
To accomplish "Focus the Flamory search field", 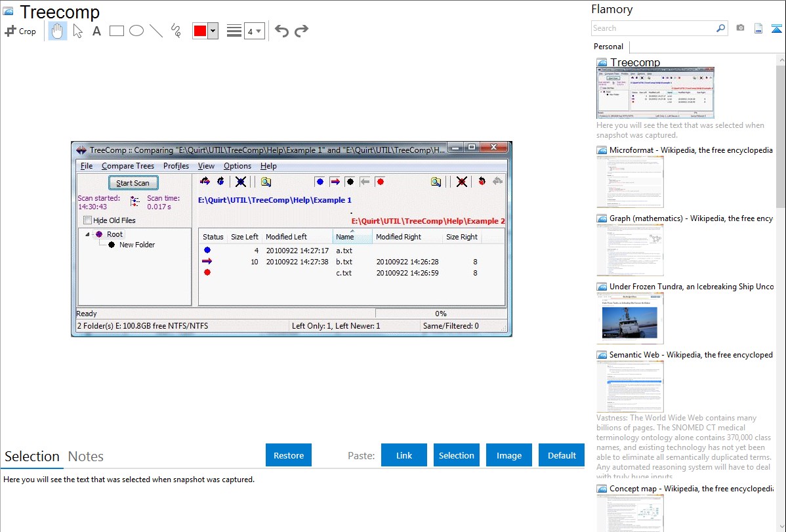I will pos(653,28).
